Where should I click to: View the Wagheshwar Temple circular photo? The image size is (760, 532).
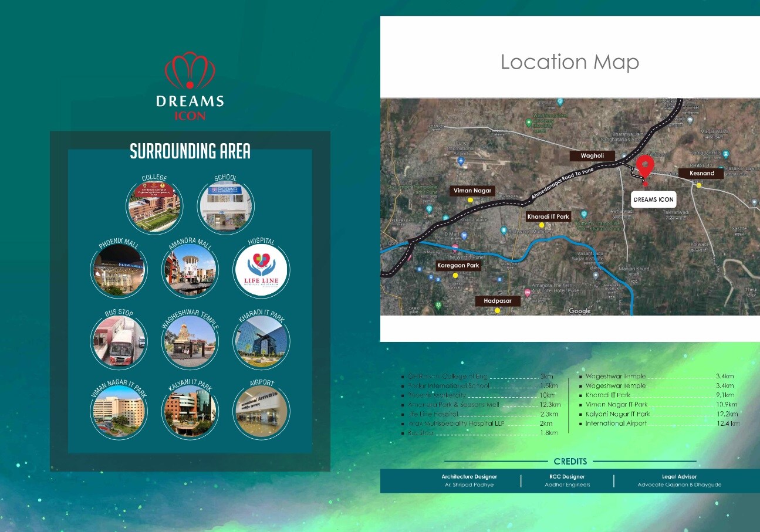(x=190, y=341)
